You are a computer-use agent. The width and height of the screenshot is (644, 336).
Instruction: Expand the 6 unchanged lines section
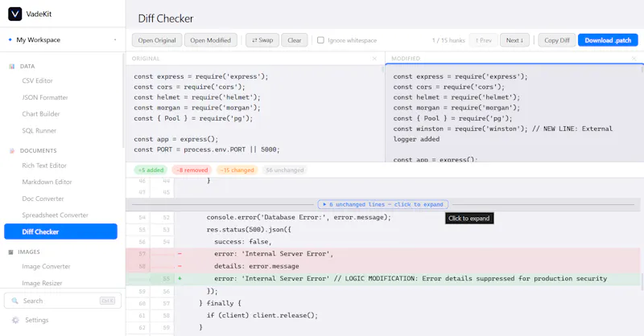(x=383, y=204)
